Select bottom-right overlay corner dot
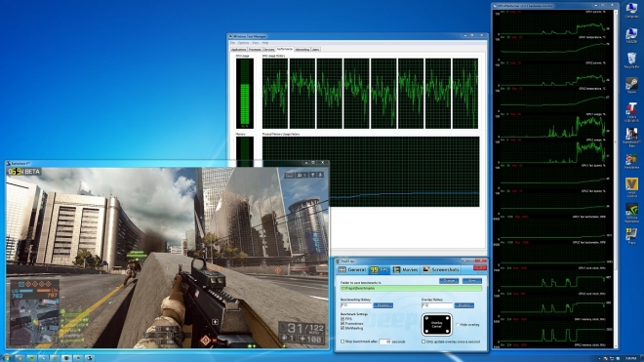644x362 pixels. point(448,332)
